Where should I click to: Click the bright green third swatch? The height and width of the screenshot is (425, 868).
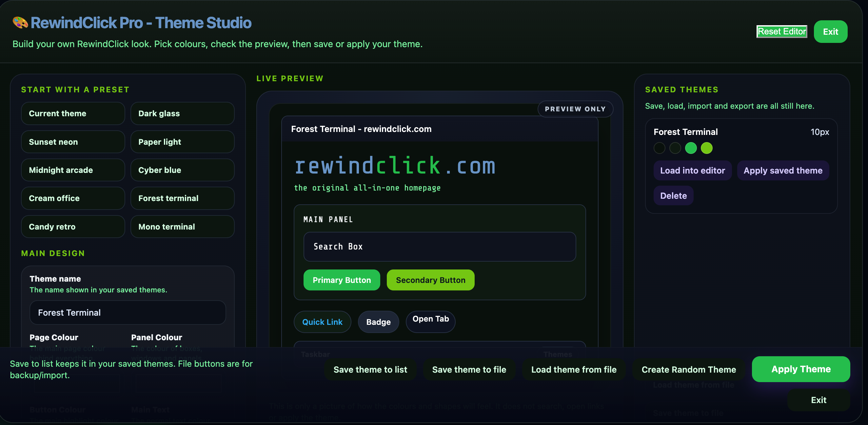pyautogui.click(x=691, y=148)
